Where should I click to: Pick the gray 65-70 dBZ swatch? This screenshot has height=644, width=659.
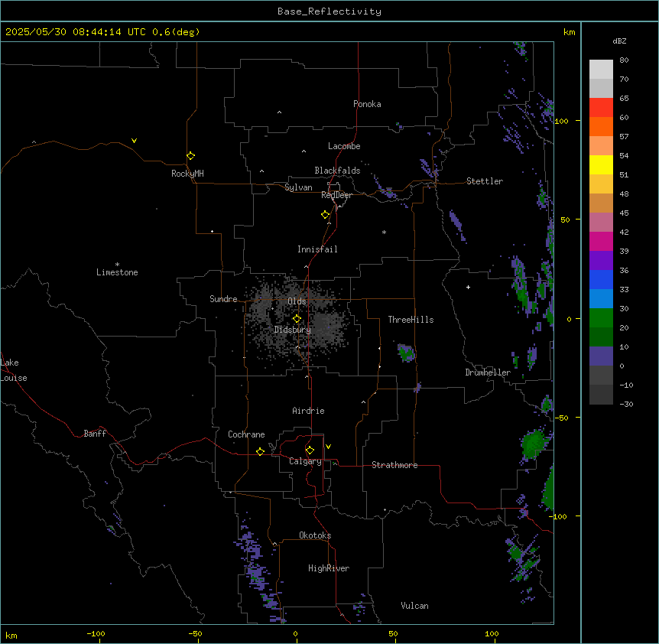click(x=601, y=88)
